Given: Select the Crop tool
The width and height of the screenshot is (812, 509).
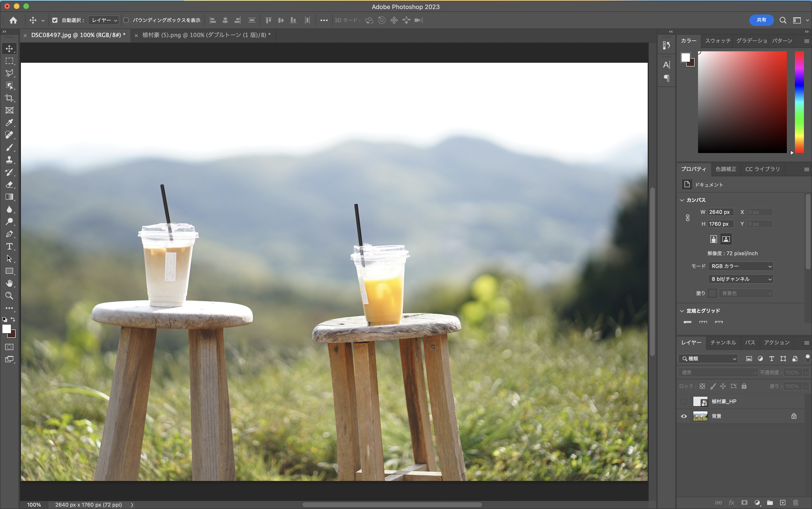Looking at the screenshot, I should [9, 98].
